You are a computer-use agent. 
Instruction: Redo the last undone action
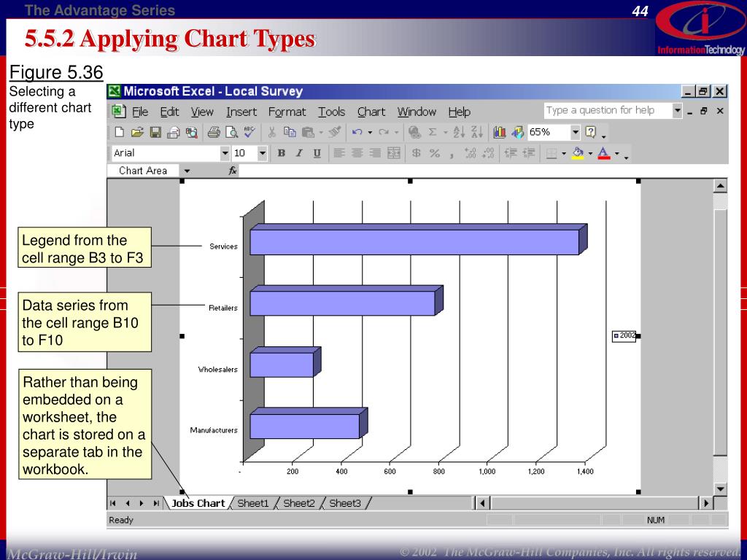[384, 133]
